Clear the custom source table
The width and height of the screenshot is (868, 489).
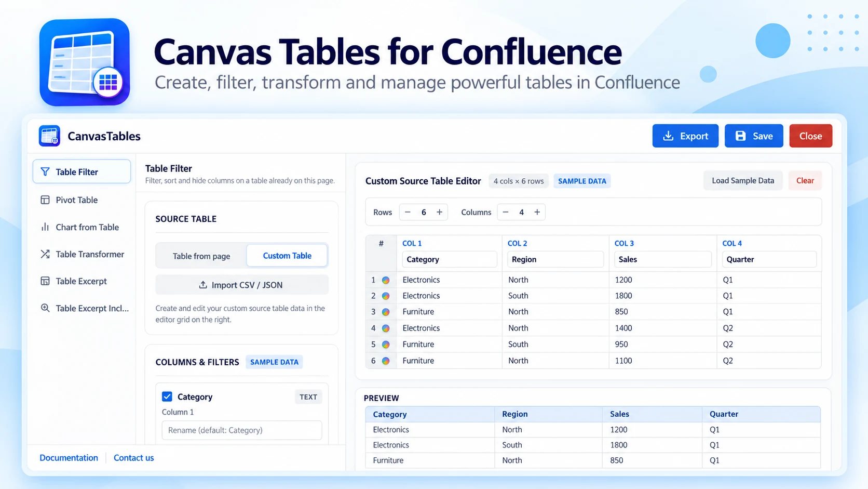805,180
